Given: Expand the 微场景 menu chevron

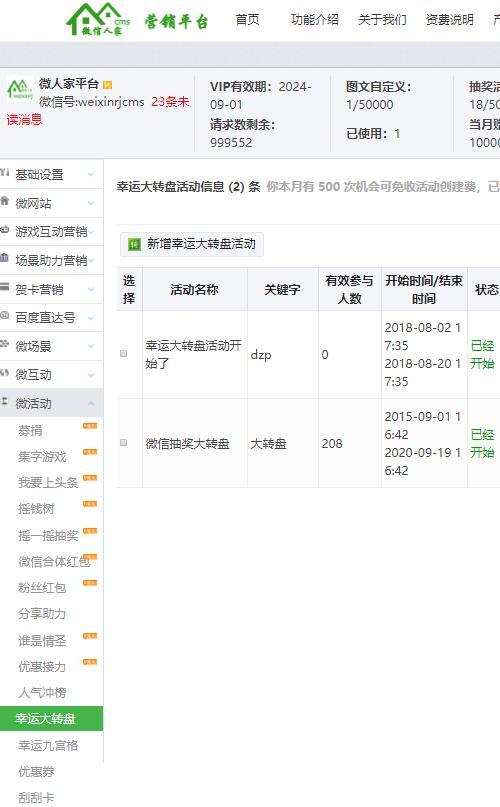Looking at the screenshot, I should click(91, 346).
